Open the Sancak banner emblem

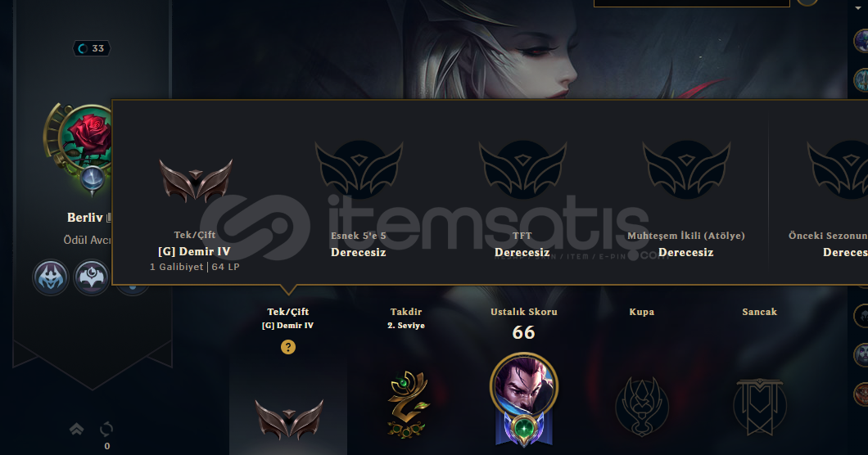[760, 407]
